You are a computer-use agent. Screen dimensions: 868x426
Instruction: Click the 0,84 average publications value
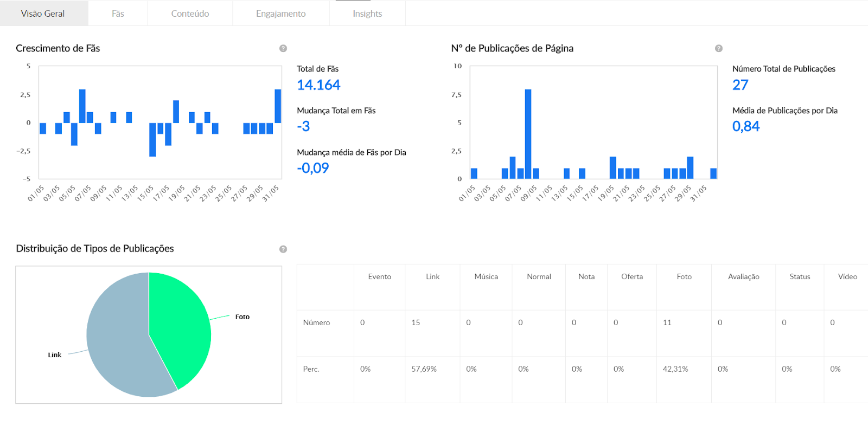pyautogui.click(x=746, y=126)
